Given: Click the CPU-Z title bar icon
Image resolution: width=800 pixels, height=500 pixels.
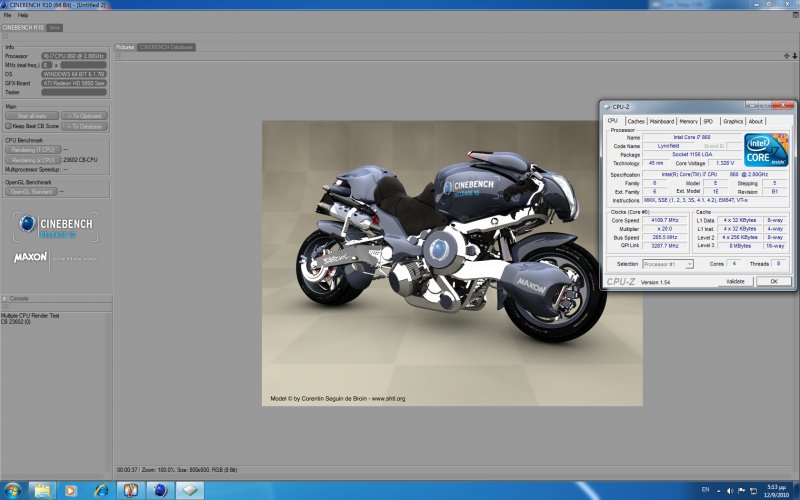Looking at the screenshot, I should coord(607,107).
